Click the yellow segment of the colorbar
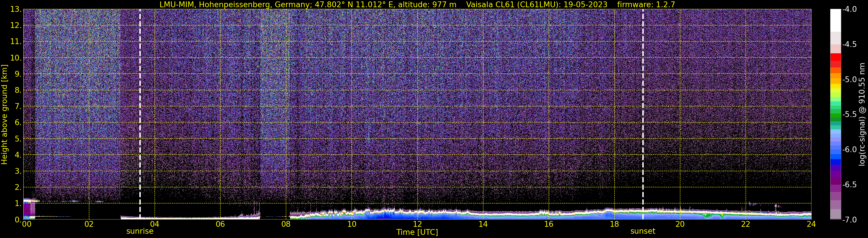 836,86
